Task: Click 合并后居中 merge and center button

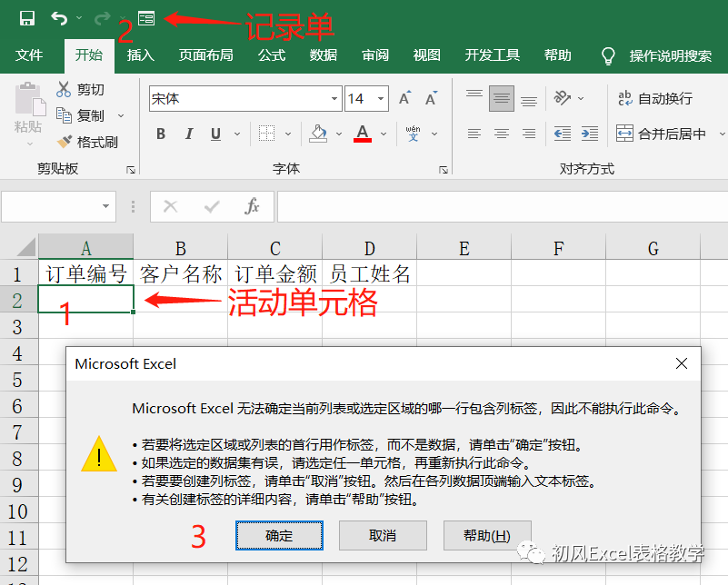Action: pos(662,134)
